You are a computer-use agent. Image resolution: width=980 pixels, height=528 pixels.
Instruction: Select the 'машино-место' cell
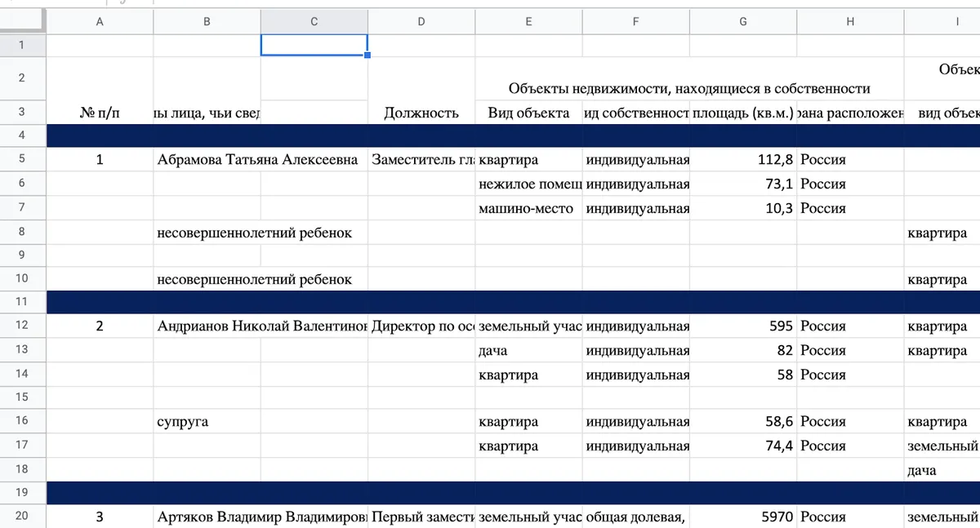click(528, 207)
